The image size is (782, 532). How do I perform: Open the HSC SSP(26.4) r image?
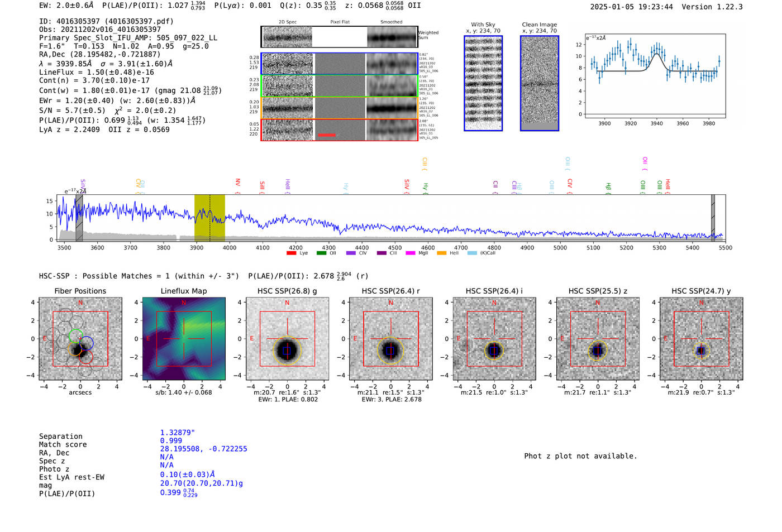click(391, 339)
